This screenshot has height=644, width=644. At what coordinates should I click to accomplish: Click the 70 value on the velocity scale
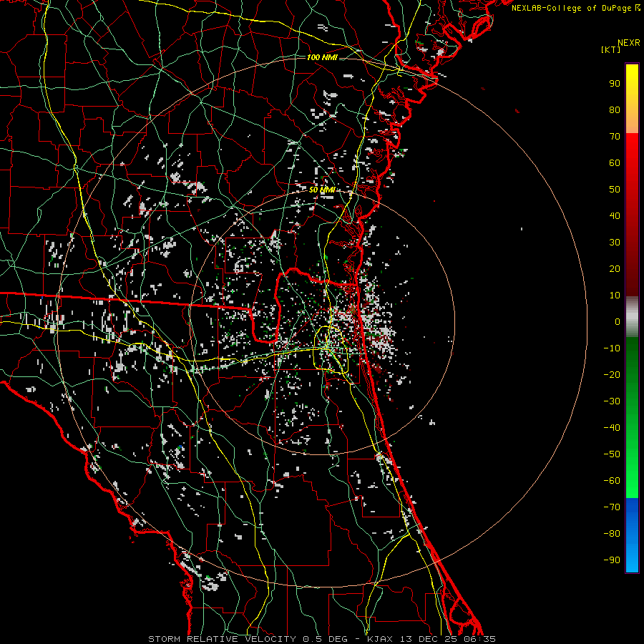click(x=615, y=137)
